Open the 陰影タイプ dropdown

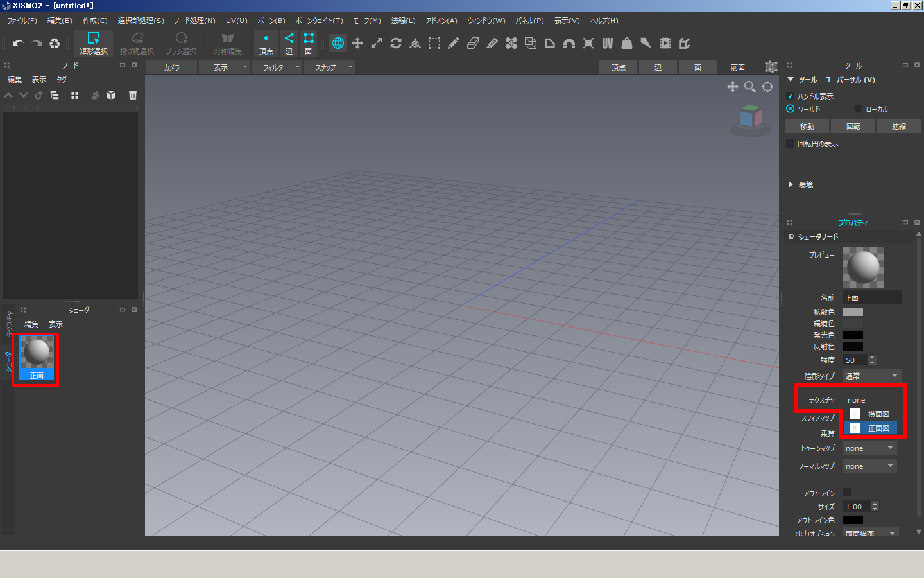871,376
